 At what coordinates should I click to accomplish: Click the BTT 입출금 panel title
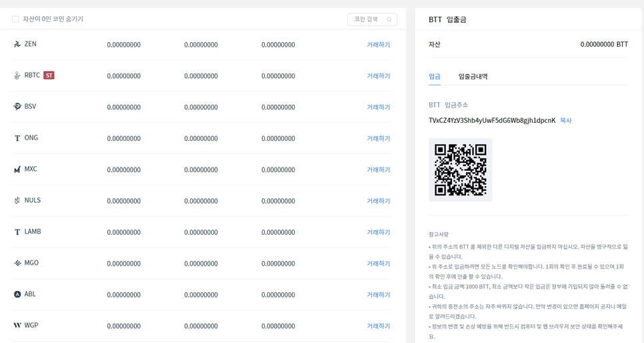click(447, 19)
